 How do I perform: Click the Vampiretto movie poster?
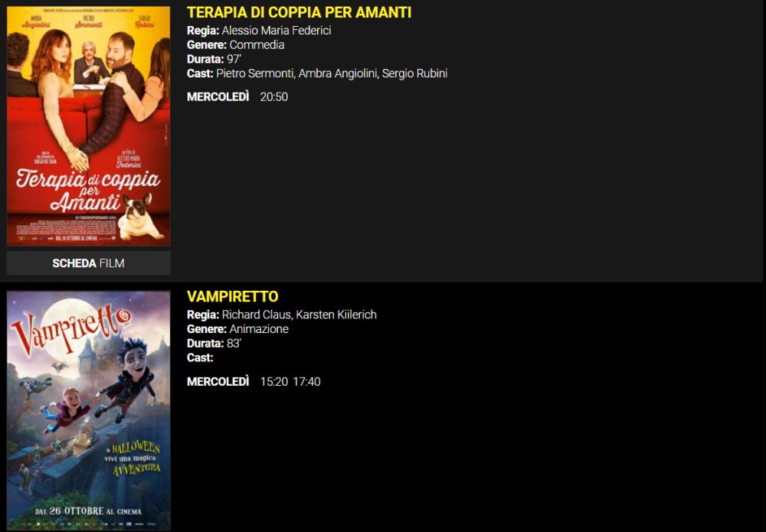point(88,410)
